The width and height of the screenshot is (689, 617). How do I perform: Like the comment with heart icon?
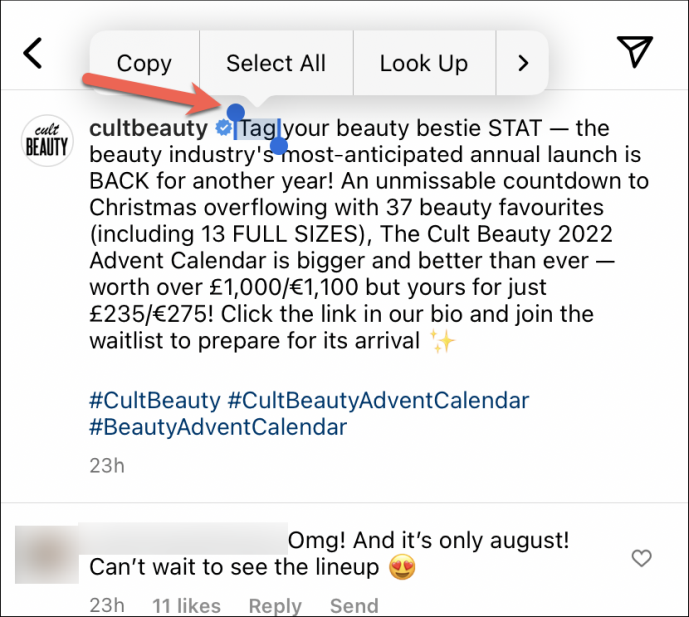(x=643, y=557)
